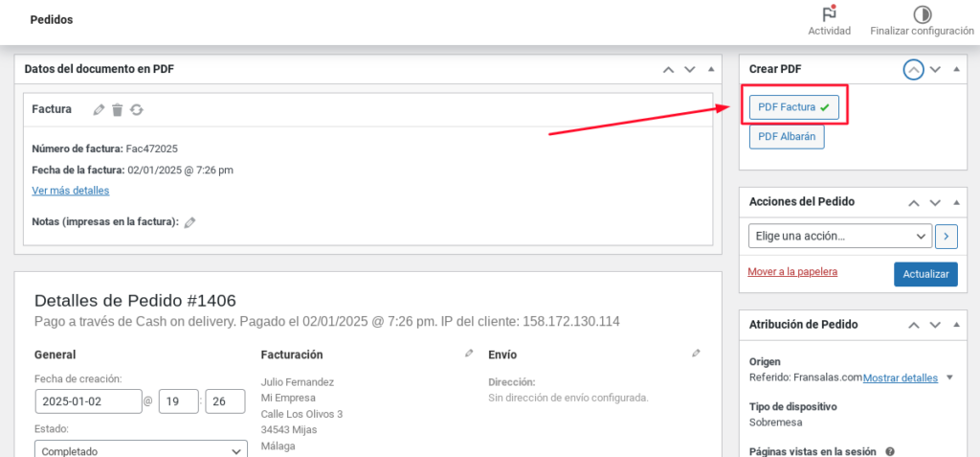980x457 pixels.
Task: Edit Facturación details pencil icon
Action: (469, 354)
